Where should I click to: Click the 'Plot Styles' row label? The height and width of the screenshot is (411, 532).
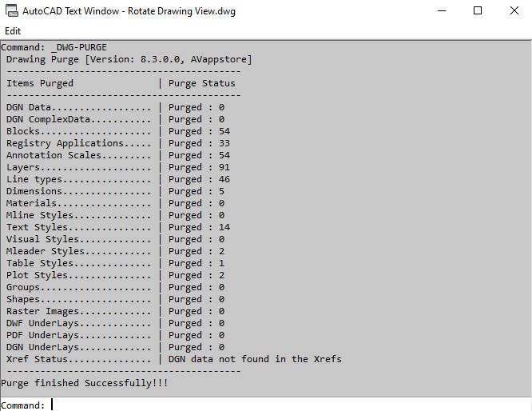[x=37, y=275]
